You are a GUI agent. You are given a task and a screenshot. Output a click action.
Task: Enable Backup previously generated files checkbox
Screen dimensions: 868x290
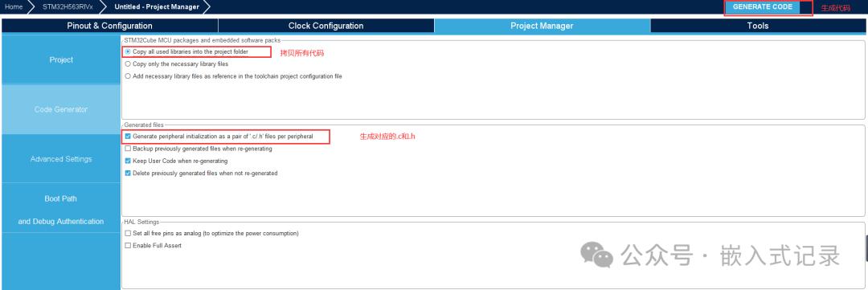[x=128, y=149]
